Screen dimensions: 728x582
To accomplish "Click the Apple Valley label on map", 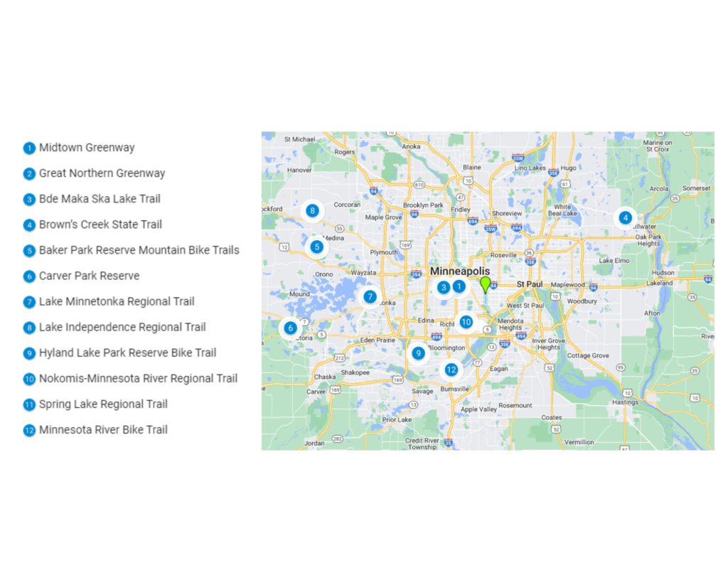I will click(x=478, y=409).
